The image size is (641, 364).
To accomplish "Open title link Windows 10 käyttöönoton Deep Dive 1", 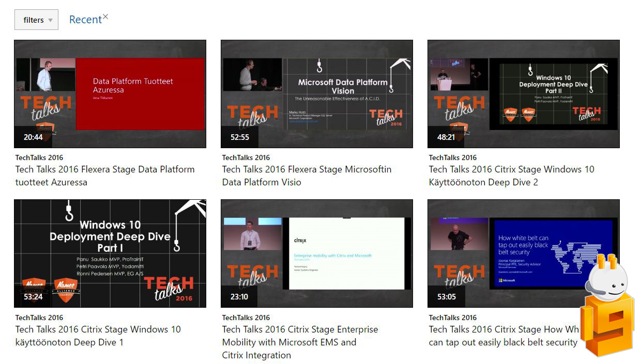I will [98, 336].
